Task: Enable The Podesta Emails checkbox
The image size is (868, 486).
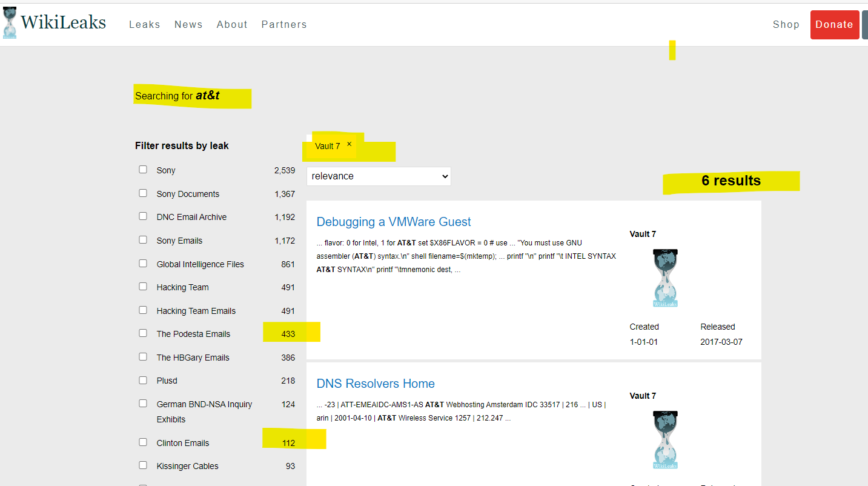Action: coord(143,333)
